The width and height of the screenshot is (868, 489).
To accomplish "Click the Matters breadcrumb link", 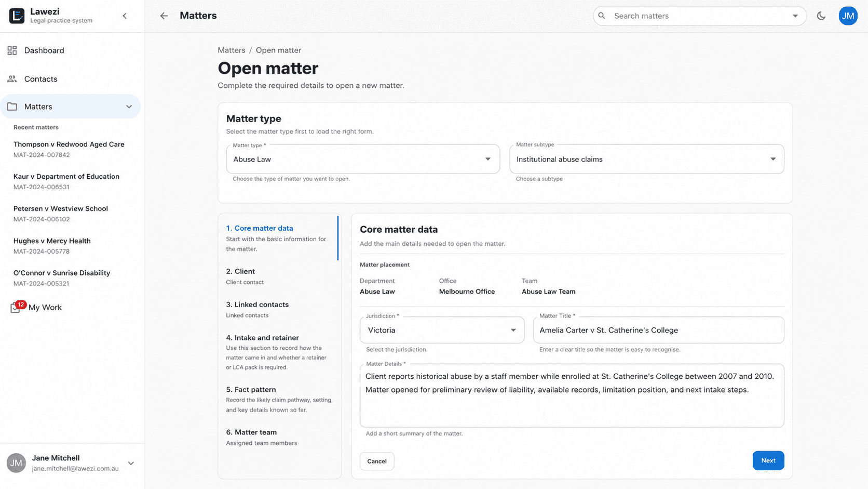I will click(232, 50).
